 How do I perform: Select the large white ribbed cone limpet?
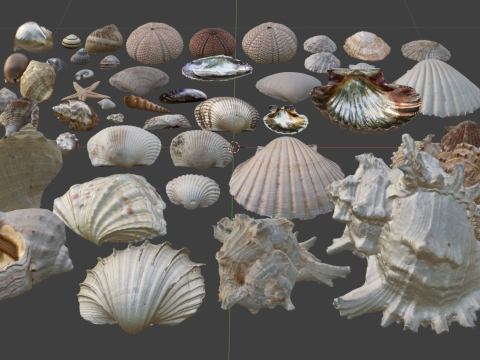click(x=438, y=88)
